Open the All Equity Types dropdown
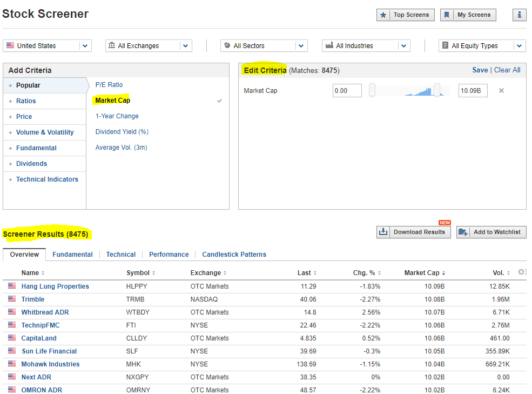Viewport: 532px width, 394px height. [482, 45]
